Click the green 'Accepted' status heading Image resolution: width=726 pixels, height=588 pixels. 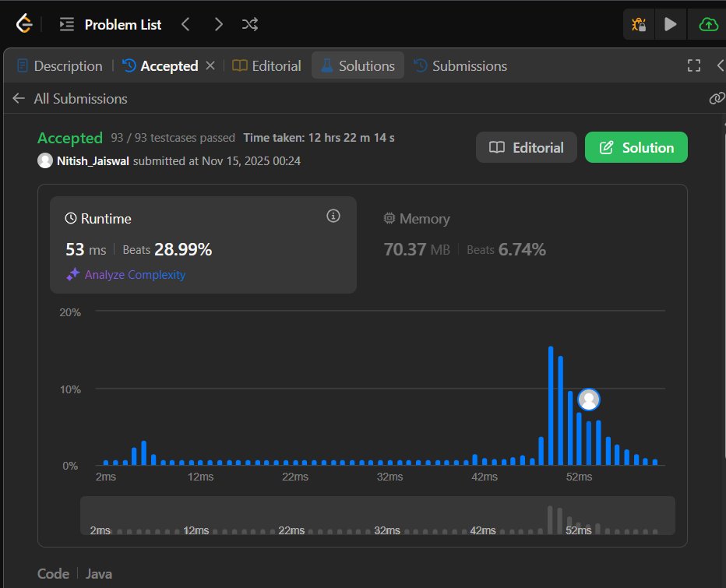pos(70,138)
